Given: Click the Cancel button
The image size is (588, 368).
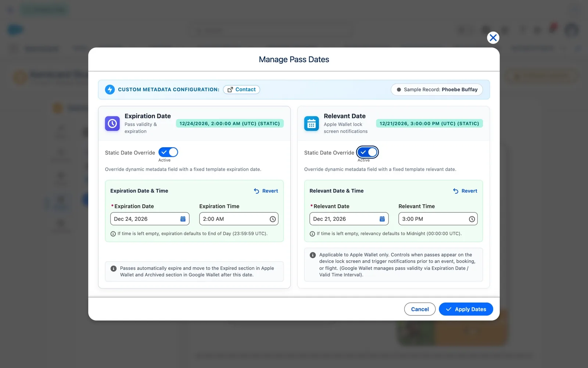Looking at the screenshot, I should [x=420, y=309].
